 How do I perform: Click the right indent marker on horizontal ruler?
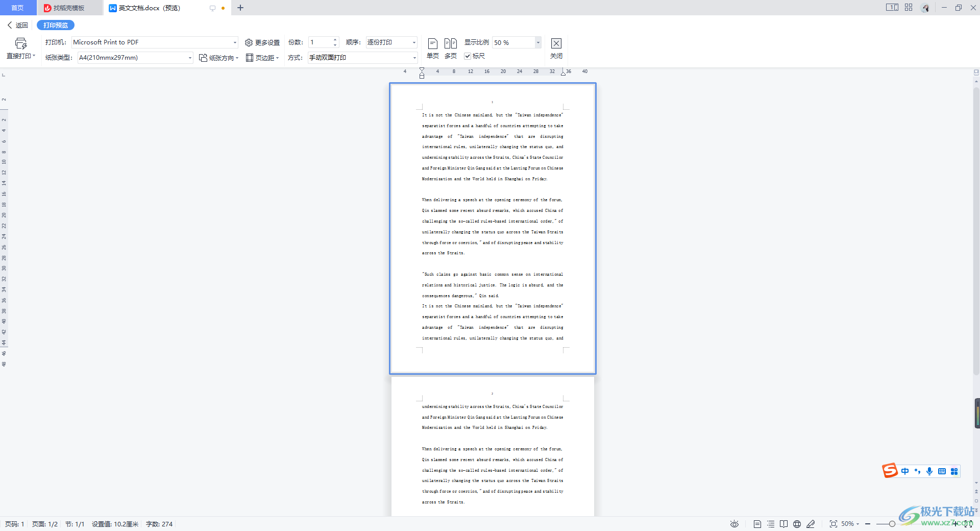563,73
